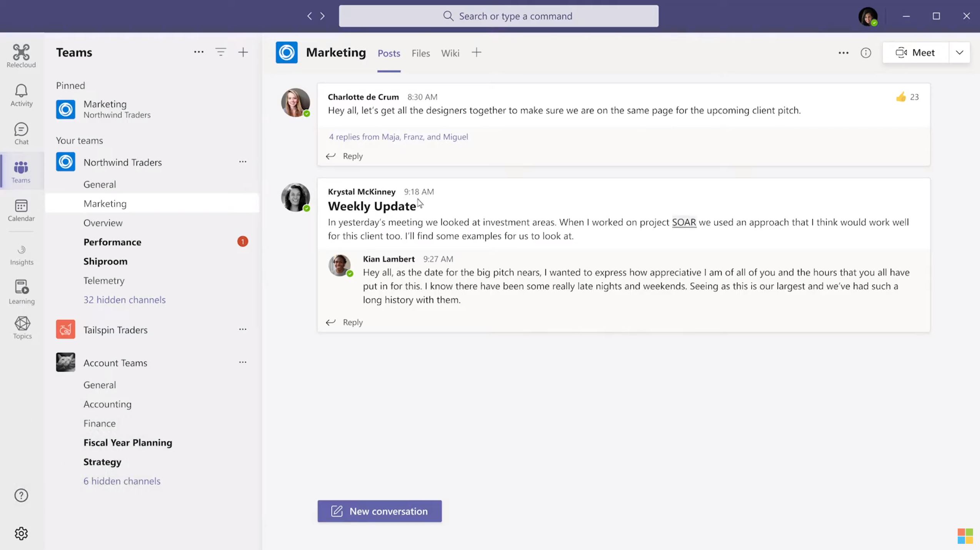Open the Learning app
The width and height of the screenshot is (980, 550).
[22, 292]
